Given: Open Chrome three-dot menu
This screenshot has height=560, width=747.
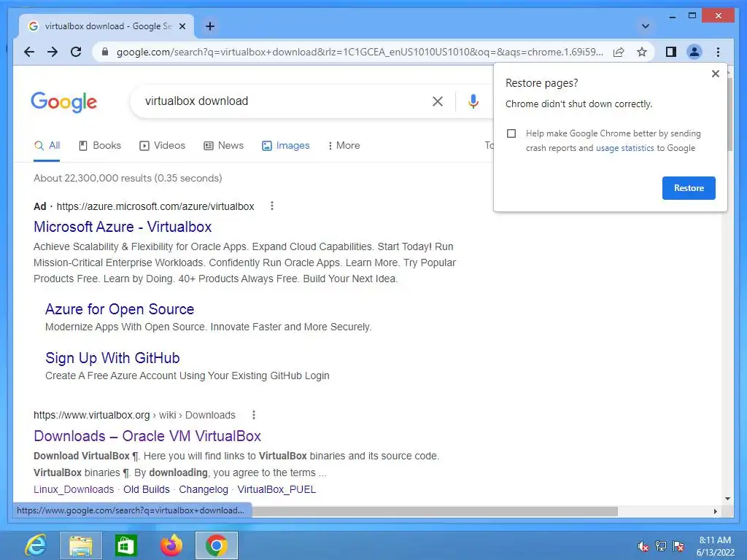Looking at the screenshot, I should (718, 52).
